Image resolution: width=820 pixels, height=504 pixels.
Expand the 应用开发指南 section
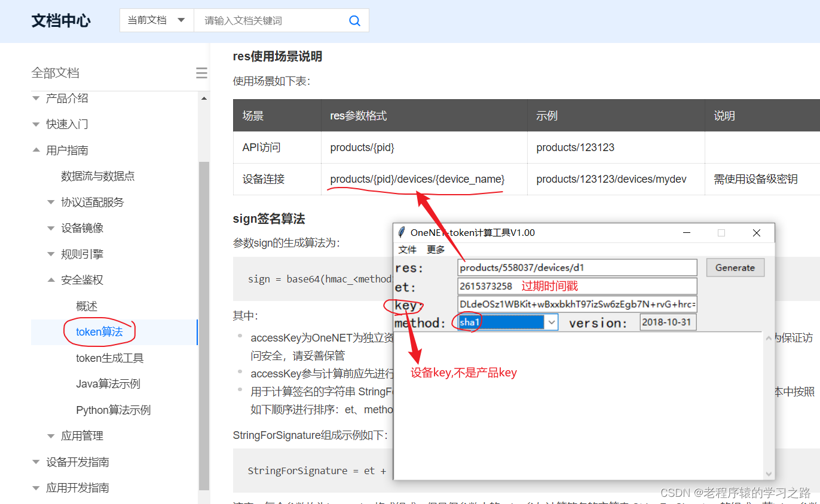pyautogui.click(x=36, y=488)
